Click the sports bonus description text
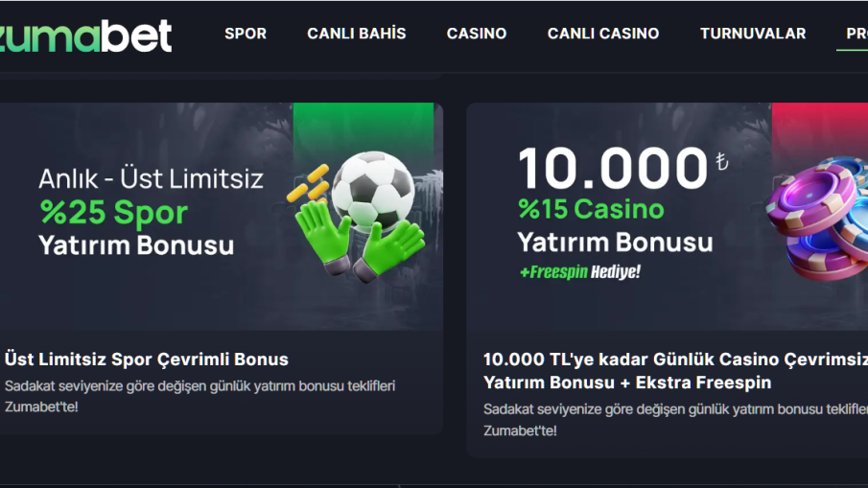Screen dimensions: 868x488 199,396
